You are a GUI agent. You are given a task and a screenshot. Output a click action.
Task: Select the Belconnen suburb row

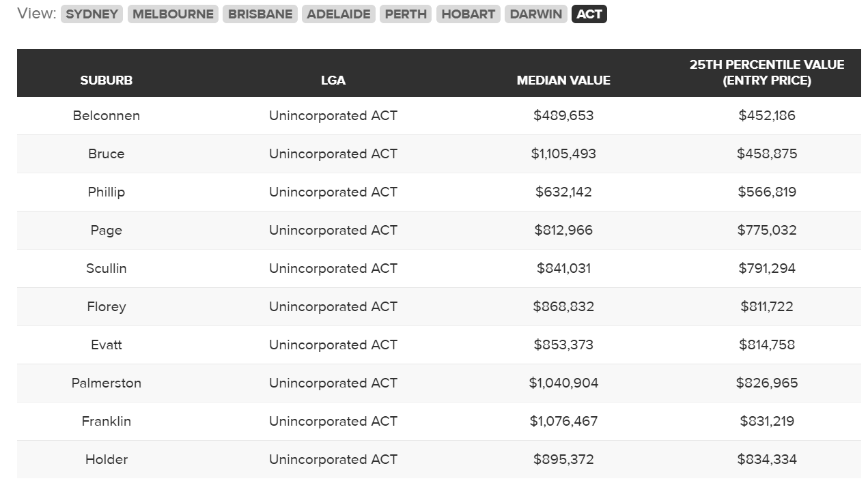438,116
